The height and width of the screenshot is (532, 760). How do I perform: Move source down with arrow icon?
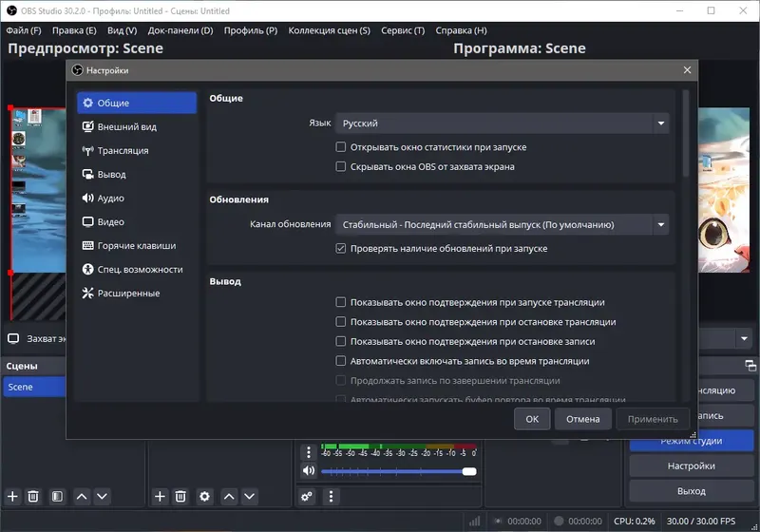tap(249, 496)
